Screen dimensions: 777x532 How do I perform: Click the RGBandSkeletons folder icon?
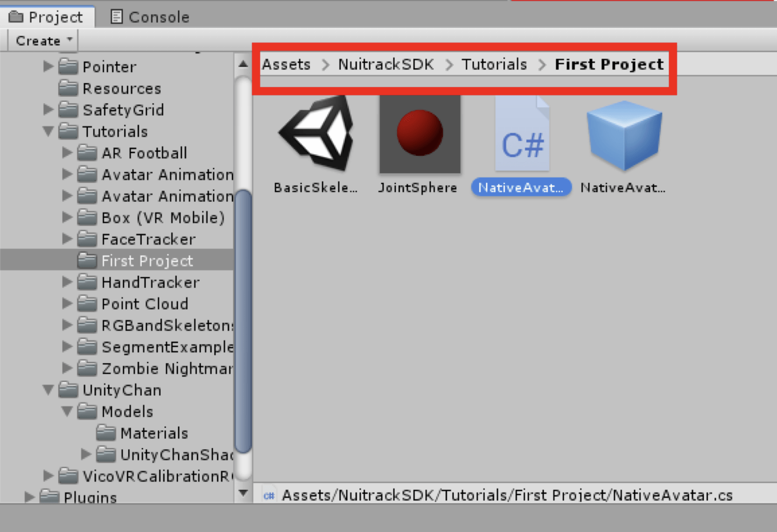[87, 325]
